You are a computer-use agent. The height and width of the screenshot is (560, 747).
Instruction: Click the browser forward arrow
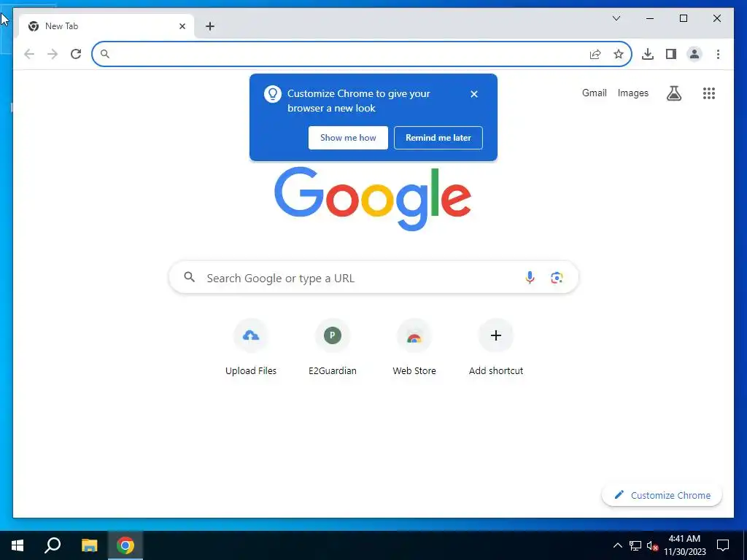(53, 54)
